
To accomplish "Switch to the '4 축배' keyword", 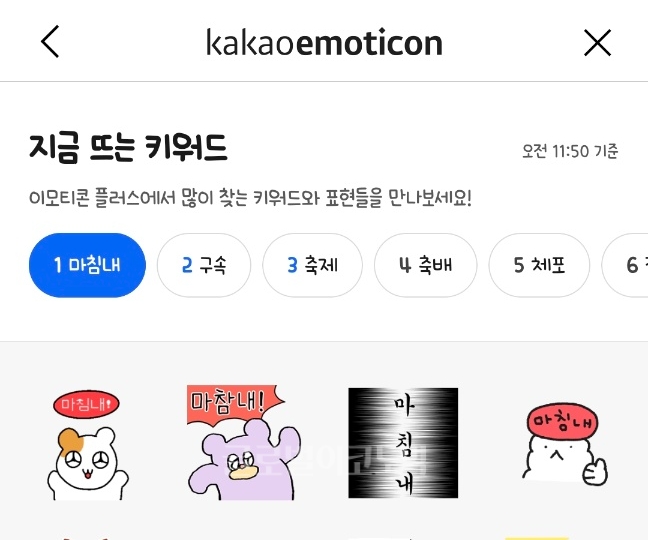I will [426, 265].
